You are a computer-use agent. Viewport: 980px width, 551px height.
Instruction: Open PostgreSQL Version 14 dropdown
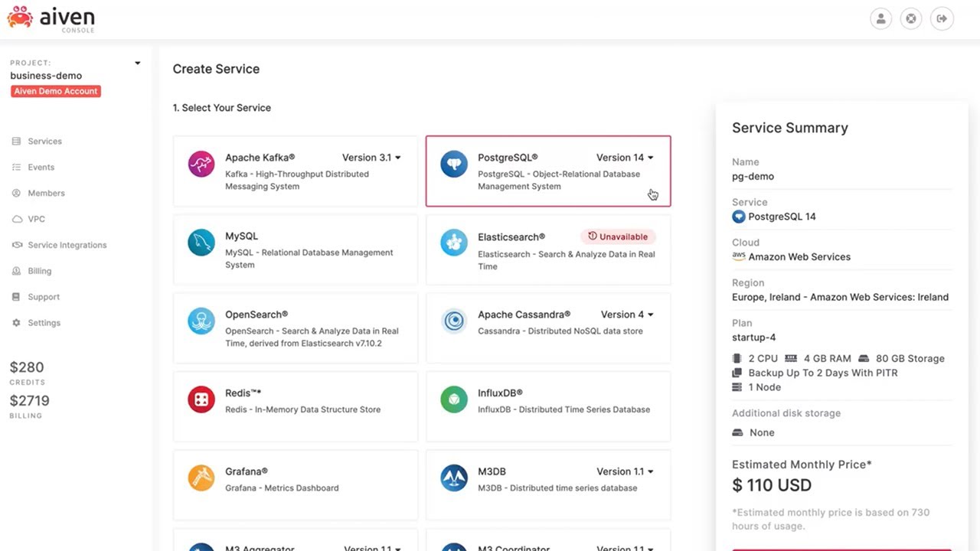[625, 158]
